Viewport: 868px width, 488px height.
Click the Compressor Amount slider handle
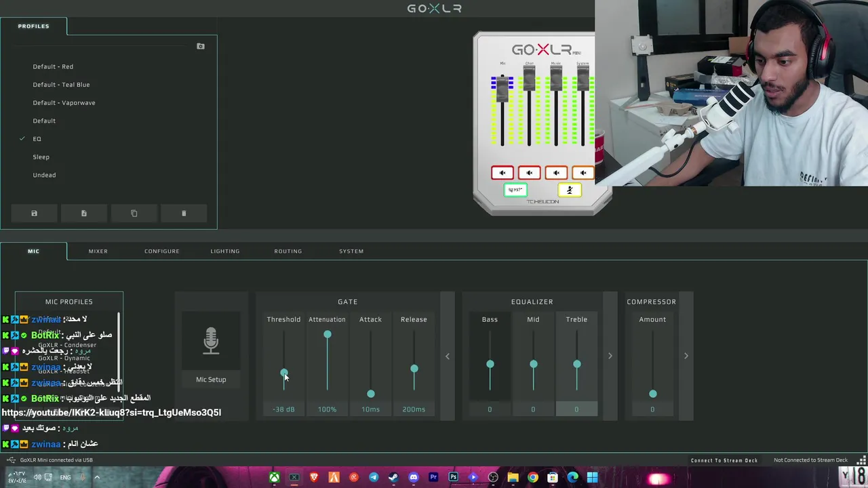pos(653,394)
